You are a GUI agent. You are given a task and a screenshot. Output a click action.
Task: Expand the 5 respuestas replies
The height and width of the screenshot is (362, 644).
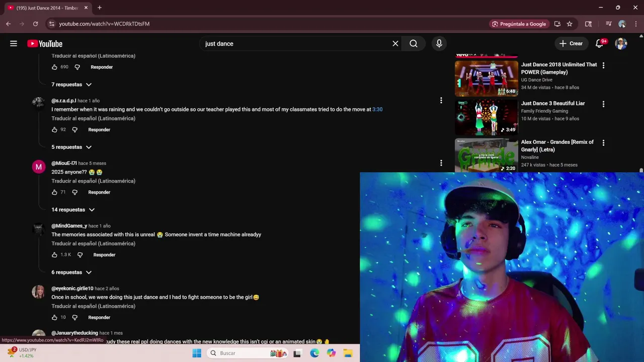(71, 147)
